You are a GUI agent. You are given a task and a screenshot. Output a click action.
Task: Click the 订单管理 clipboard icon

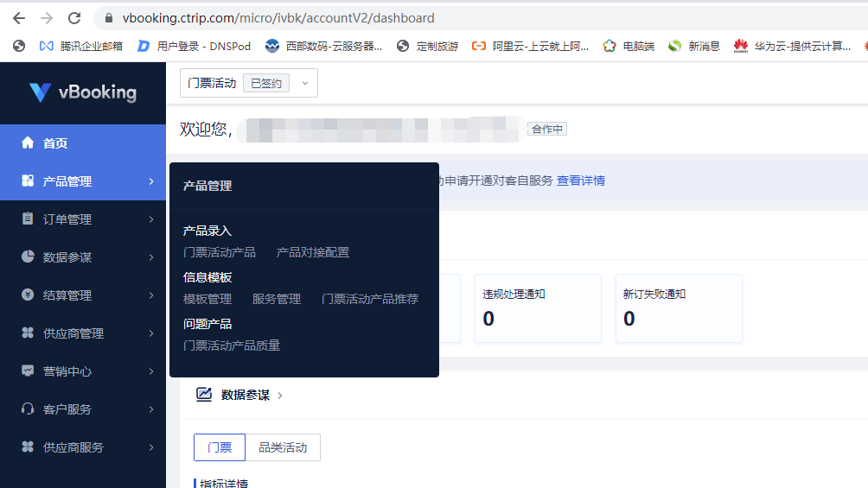coord(28,219)
